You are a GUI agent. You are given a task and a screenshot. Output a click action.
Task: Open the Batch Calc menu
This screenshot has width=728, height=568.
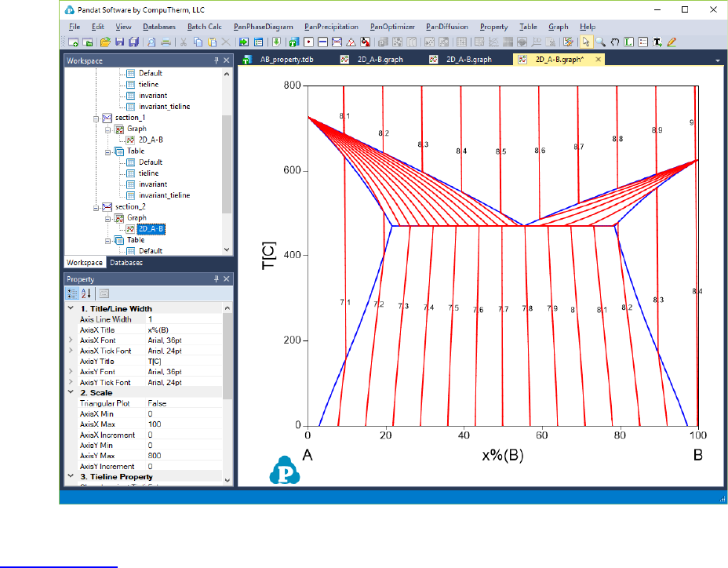[x=204, y=27]
